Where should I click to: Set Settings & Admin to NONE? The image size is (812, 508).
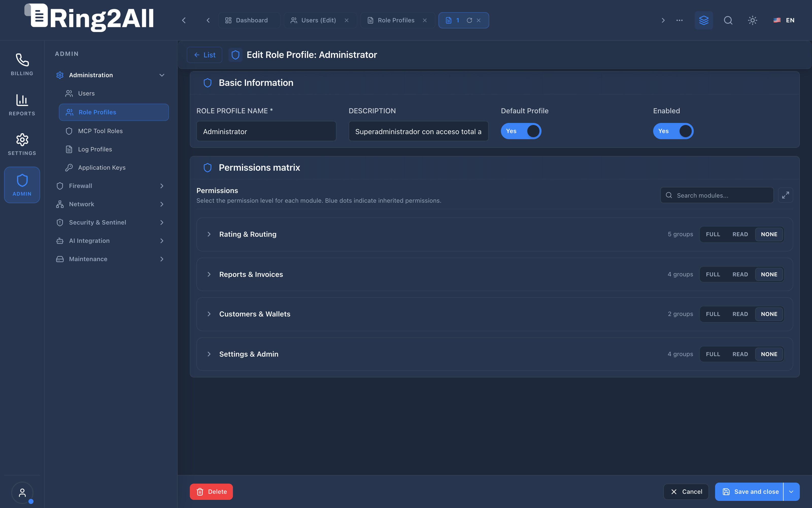click(769, 354)
